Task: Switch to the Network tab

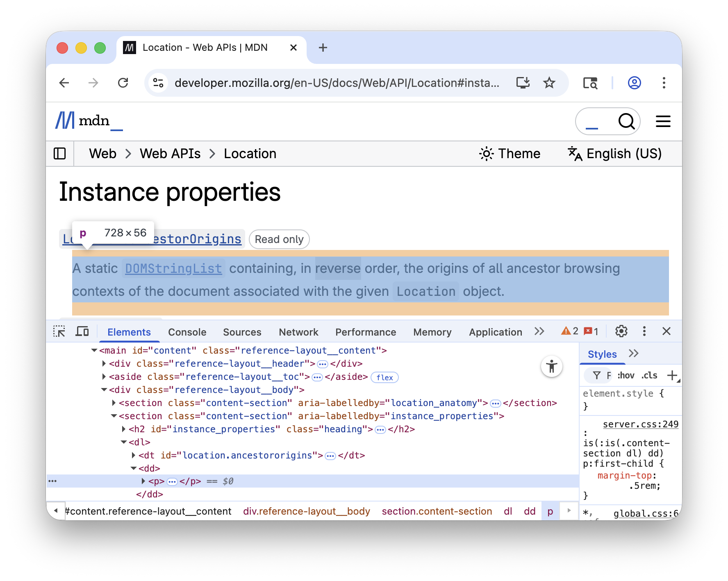Action: (298, 332)
